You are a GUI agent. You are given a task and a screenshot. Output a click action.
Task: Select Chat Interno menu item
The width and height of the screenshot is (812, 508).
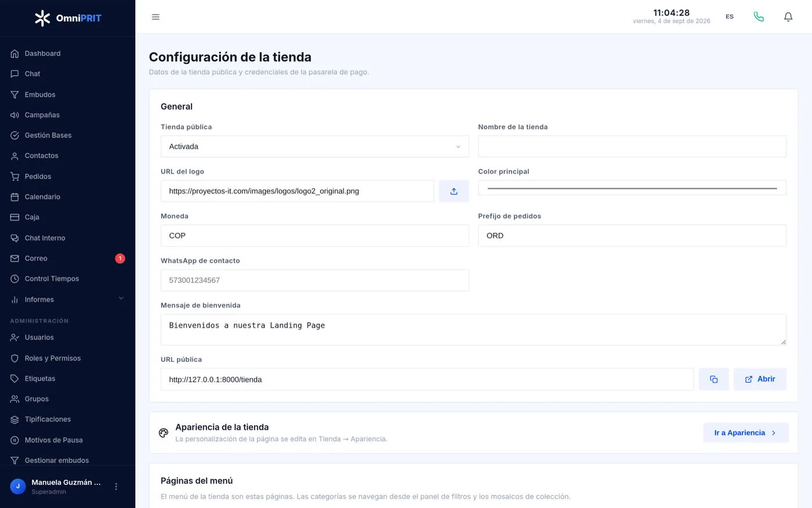[68, 238]
